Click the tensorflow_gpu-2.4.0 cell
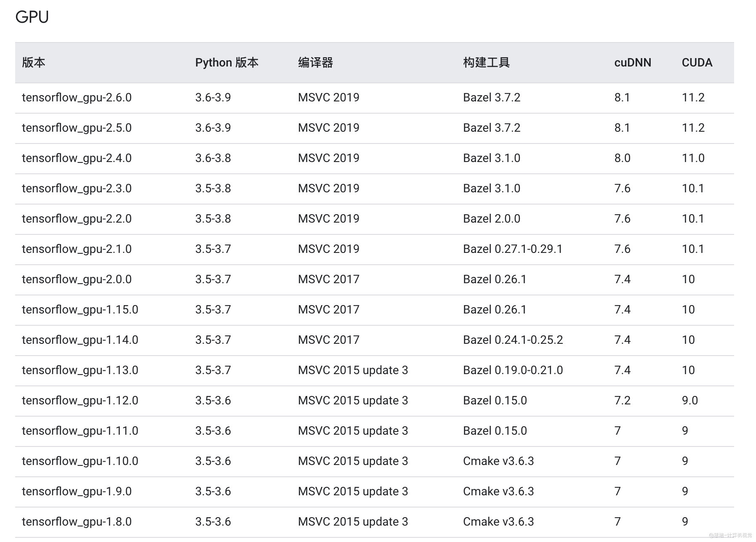 [x=77, y=158]
